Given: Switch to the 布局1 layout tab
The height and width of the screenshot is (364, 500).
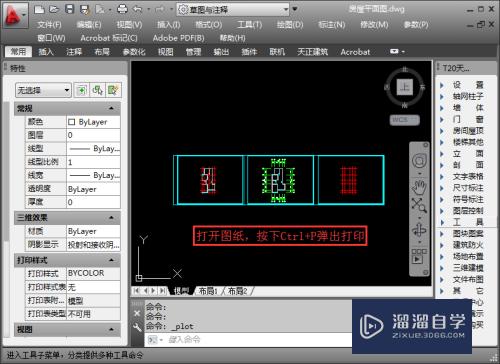Looking at the screenshot, I should click(x=208, y=291).
